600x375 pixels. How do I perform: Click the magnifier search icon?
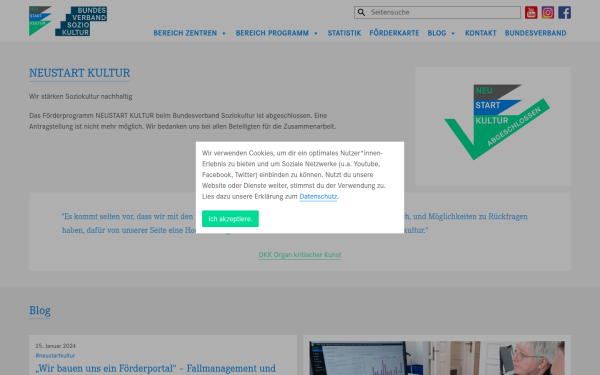361,12
